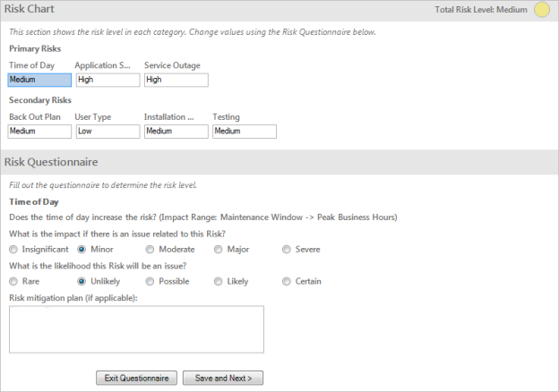Select Rare likelihood radio button
559x392 pixels.
click(x=13, y=282)
